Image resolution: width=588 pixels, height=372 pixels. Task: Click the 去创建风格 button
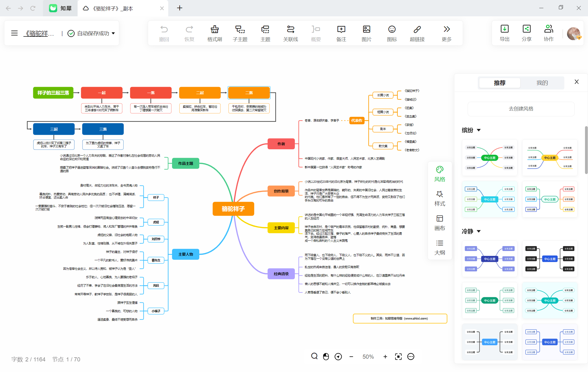point(521,109)
